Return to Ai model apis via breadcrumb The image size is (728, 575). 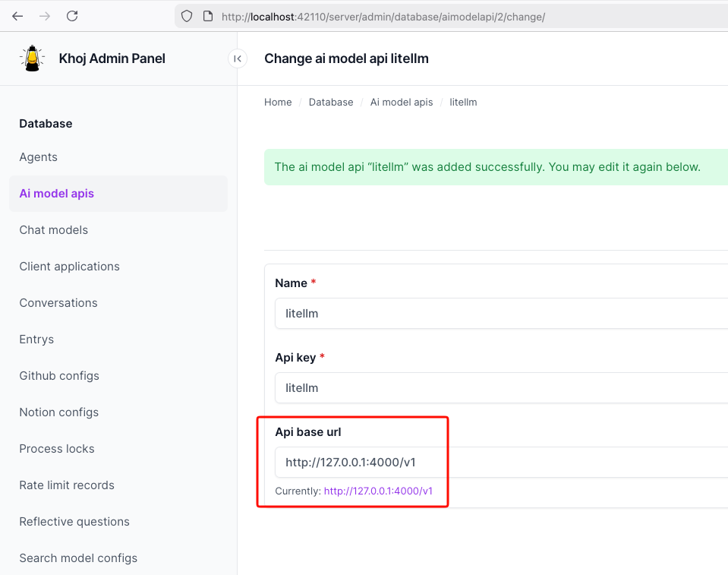click(x=402, y=102)
